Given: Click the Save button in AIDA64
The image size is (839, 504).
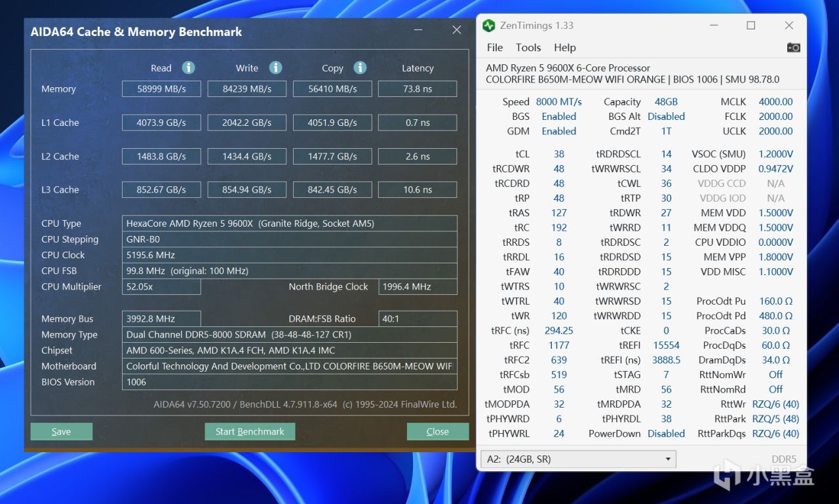Looking at the screenshot, I should 61,431.
